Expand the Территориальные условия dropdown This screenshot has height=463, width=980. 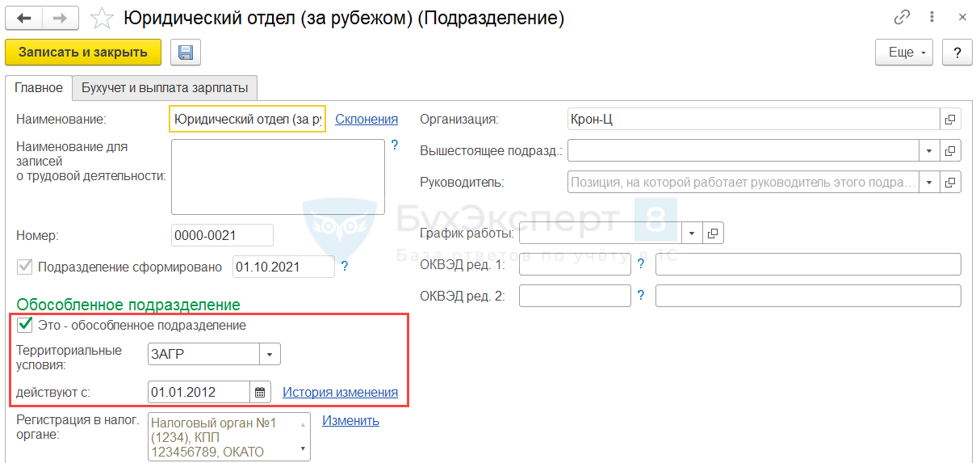pyautogui.click(x=270, y=354)
